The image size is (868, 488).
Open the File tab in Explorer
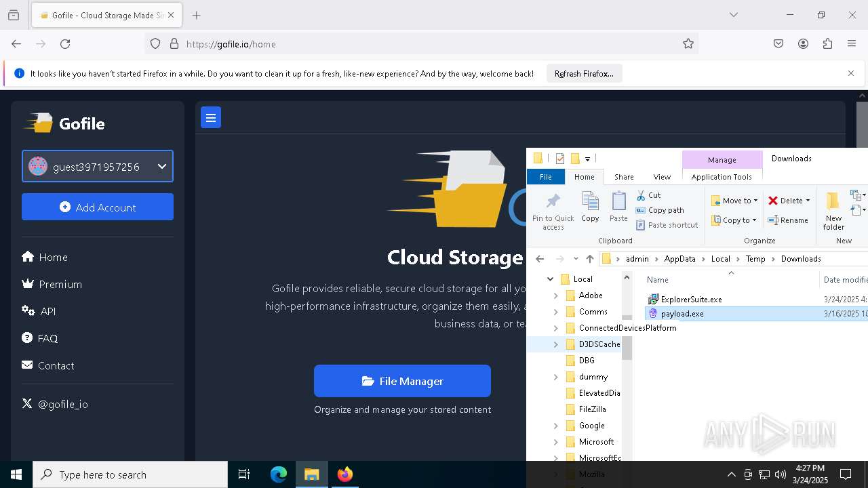pyautogui.click(x=546, y=177)
